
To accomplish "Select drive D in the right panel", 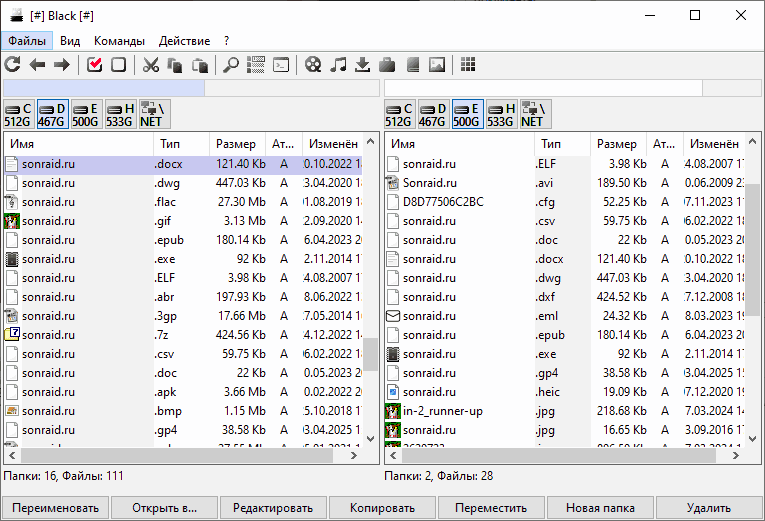I will (434, 115).
